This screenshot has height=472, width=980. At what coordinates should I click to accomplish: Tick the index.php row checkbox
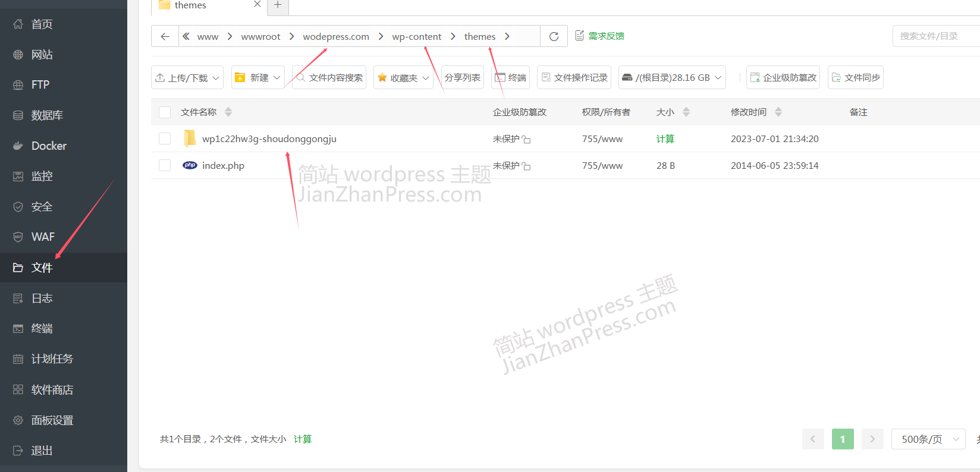click(165, 166)
